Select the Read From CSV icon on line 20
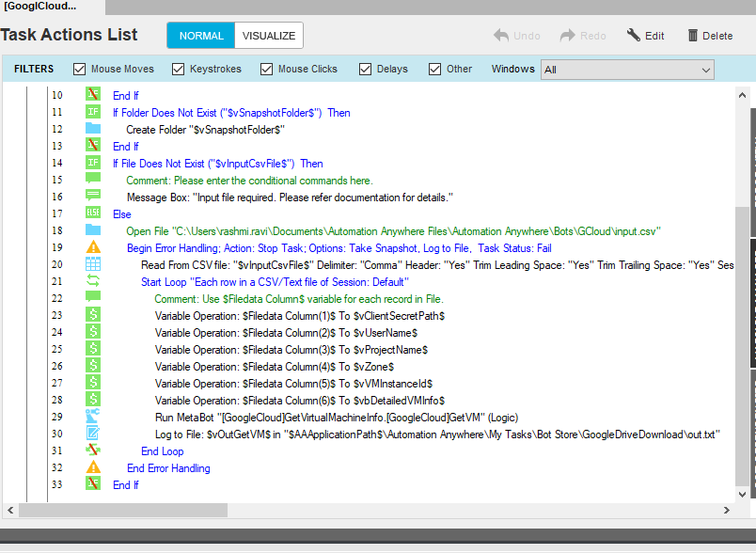Image resolution: width=756 pixels, height=553 pixels. pyautogui.click(x=93, y=264)
